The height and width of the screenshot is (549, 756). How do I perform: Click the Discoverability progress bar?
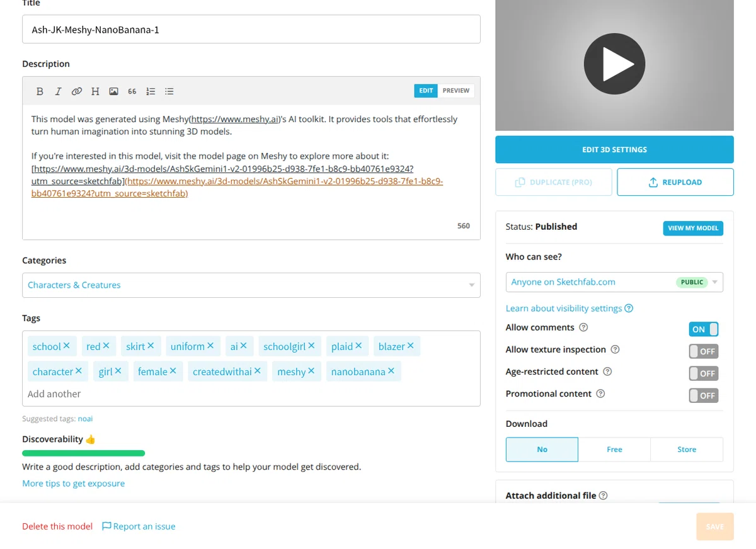tap(83, 453)
